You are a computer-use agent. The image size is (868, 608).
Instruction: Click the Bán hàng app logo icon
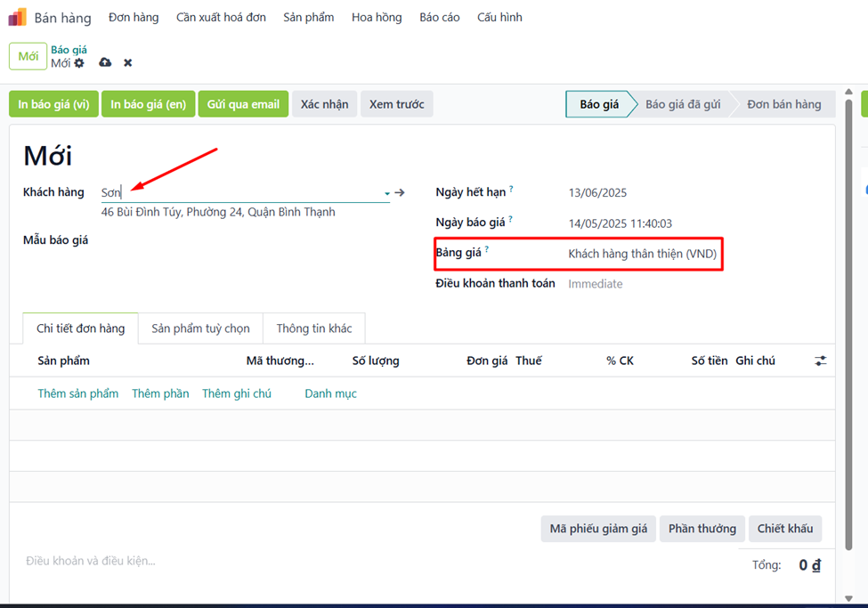pos(18,17)
